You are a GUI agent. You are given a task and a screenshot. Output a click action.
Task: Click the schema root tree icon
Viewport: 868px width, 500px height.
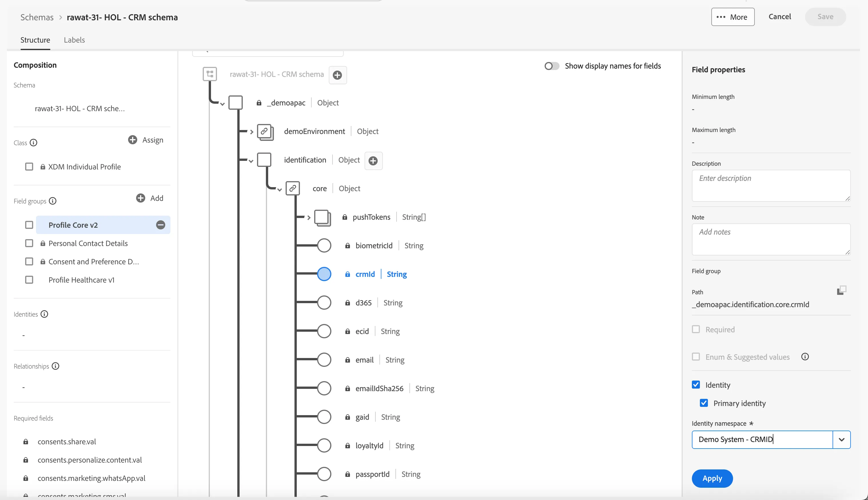tap(210, 74)
